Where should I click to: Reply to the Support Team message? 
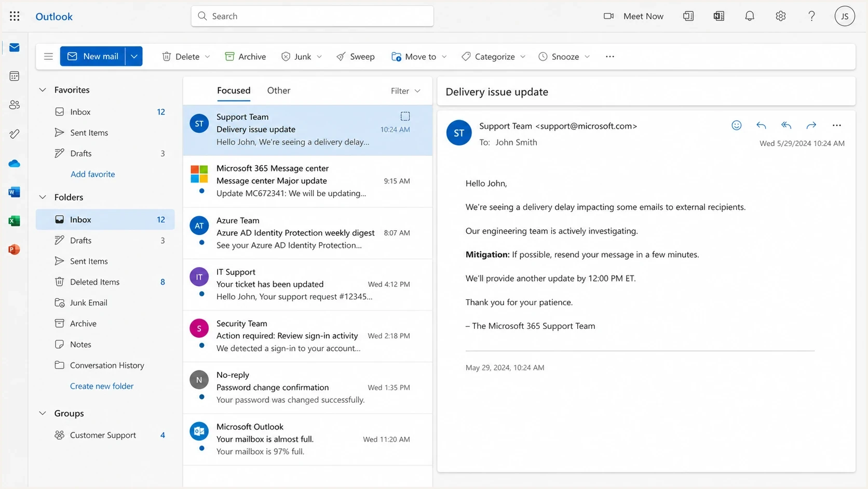click(x=762, y=125)
